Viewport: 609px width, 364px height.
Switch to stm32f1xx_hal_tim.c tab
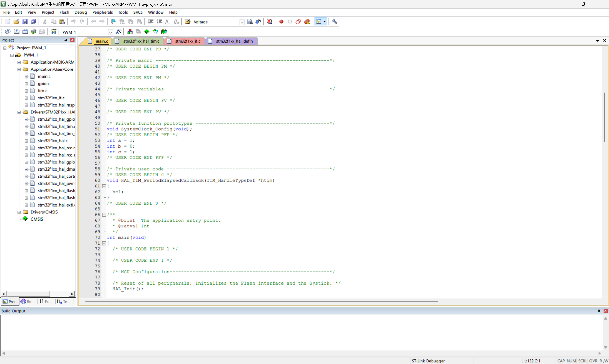pyautogui.click(x=138, y=41)
